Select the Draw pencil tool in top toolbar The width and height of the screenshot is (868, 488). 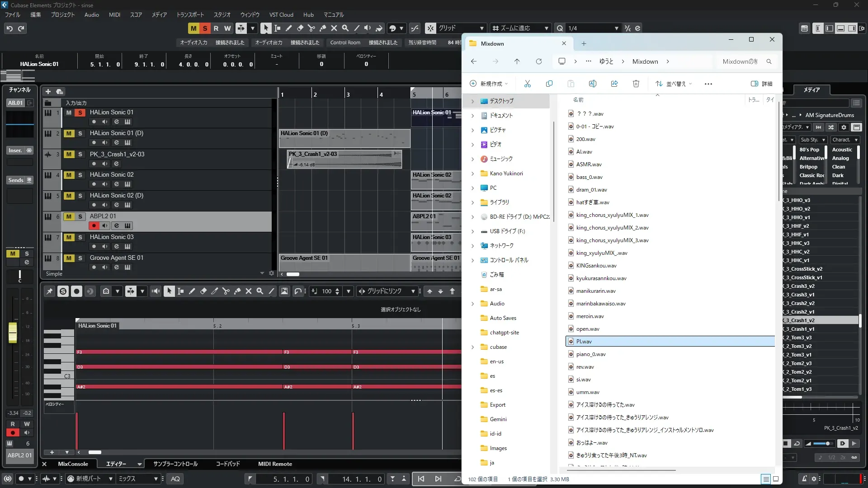(289, 28)
